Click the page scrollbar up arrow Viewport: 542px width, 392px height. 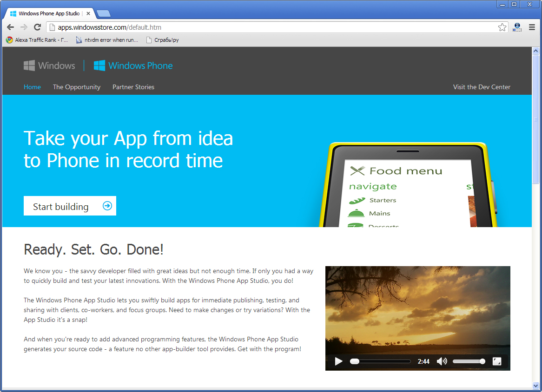pyautogui.click(x=536, y=51)
